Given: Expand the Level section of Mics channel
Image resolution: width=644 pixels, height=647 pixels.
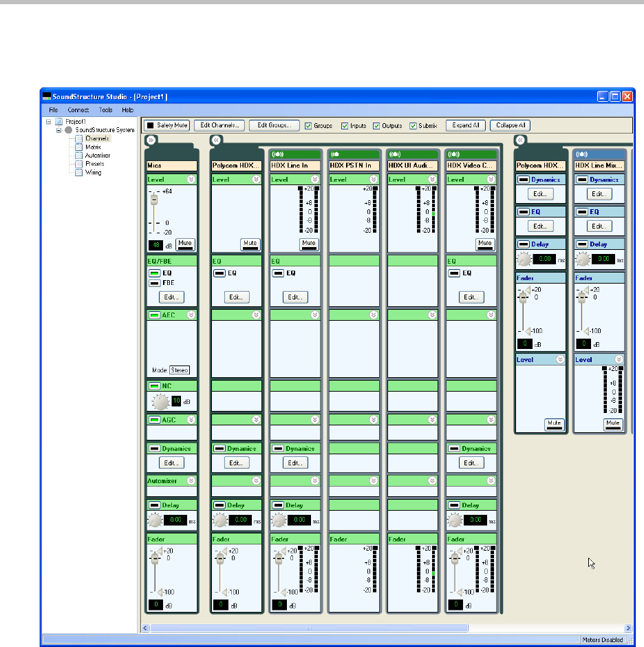Looking at the screenshot, I should [x=192, y=179].
